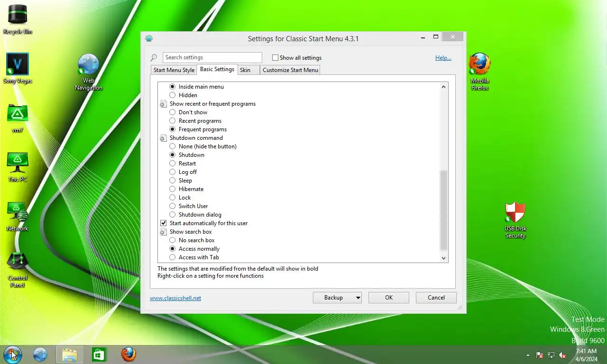
Task: Select Inside main menu radio option
Action: (x=173, y=87)
